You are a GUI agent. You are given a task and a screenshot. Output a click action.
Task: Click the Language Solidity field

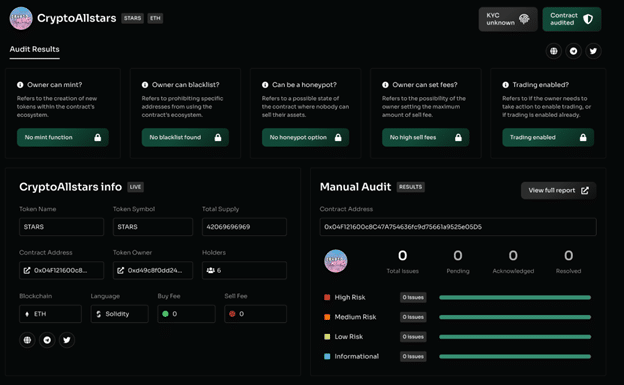click(119, 314)
